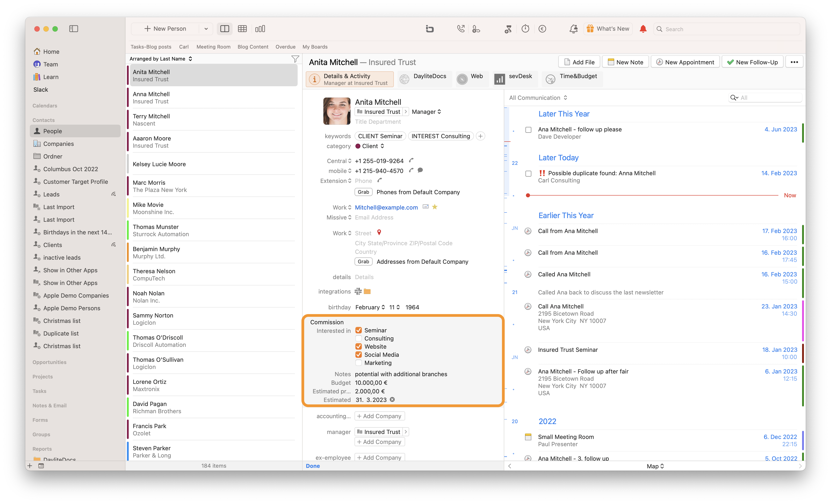This screenshot has width=831, height=504.
Task: Open the New Person dropdown arrow
Action: (x=206, y=29)
